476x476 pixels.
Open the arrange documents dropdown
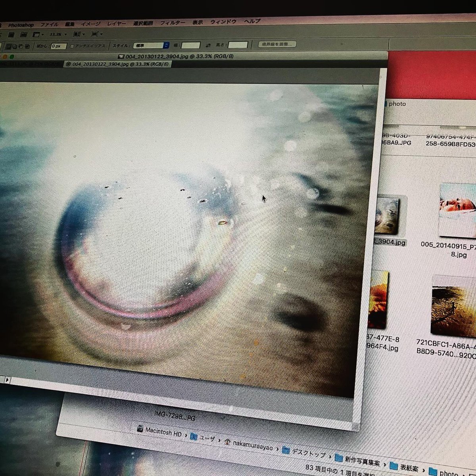tap(79, 34)
